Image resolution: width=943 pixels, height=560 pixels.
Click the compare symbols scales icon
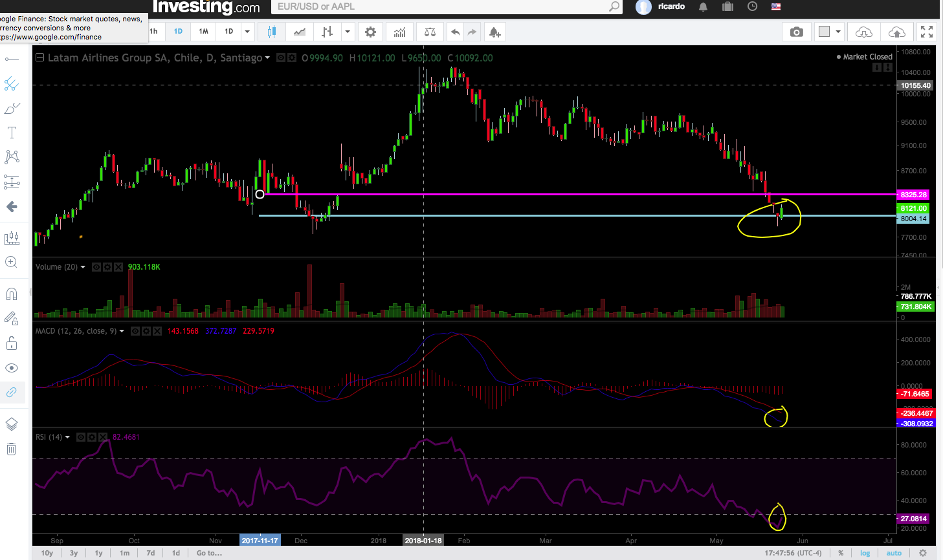430,32
